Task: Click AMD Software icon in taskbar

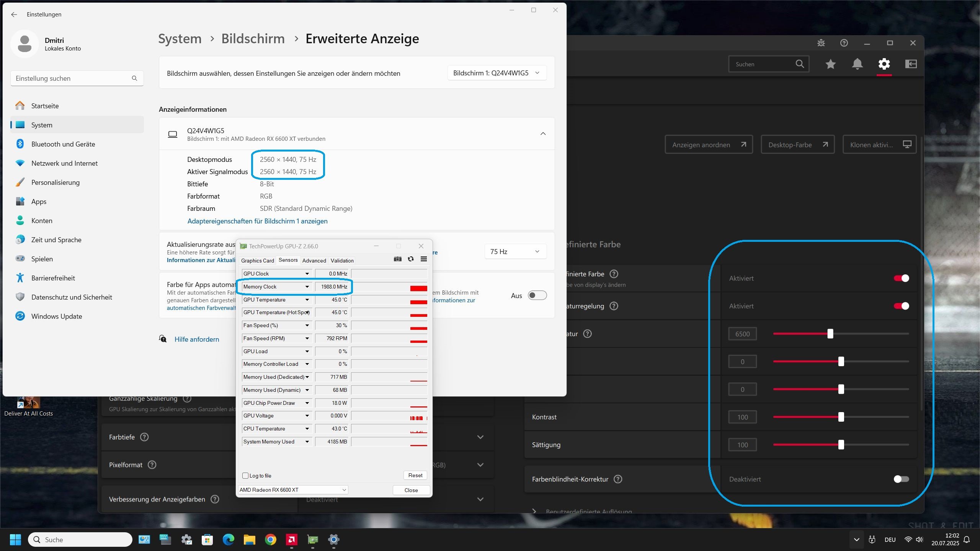Action: 292,540
